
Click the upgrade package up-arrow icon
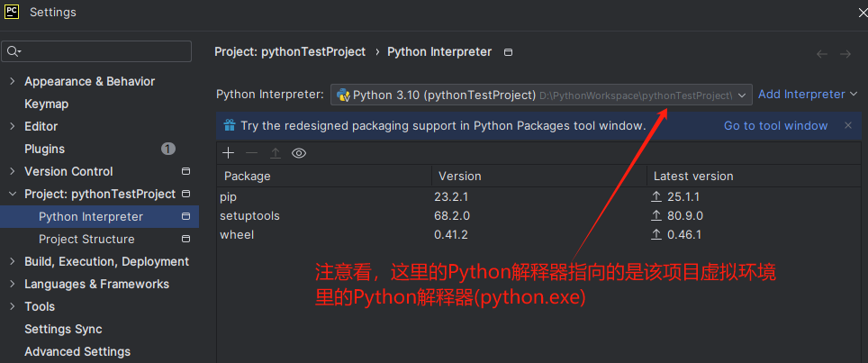click(276, 153)
